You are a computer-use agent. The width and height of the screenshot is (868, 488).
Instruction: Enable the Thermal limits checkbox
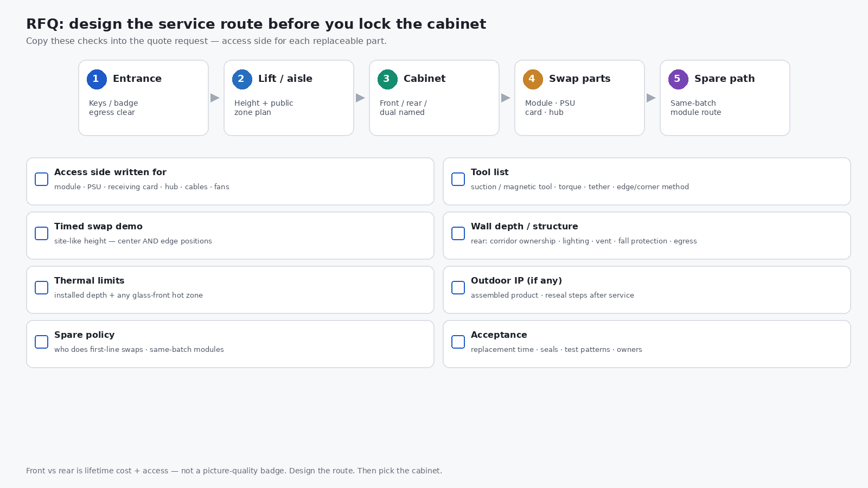(x=42, y=287)
